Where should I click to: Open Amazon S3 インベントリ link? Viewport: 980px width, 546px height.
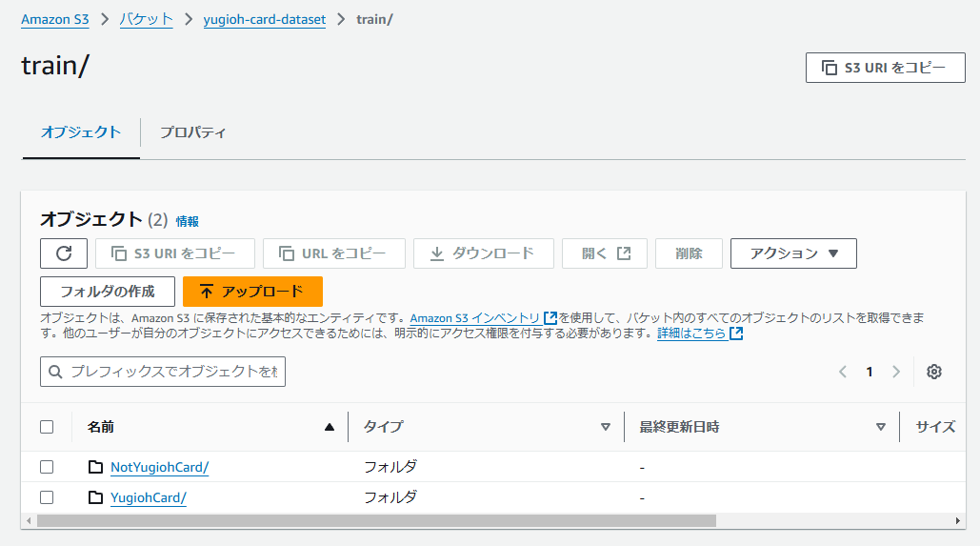coord(475,317)
